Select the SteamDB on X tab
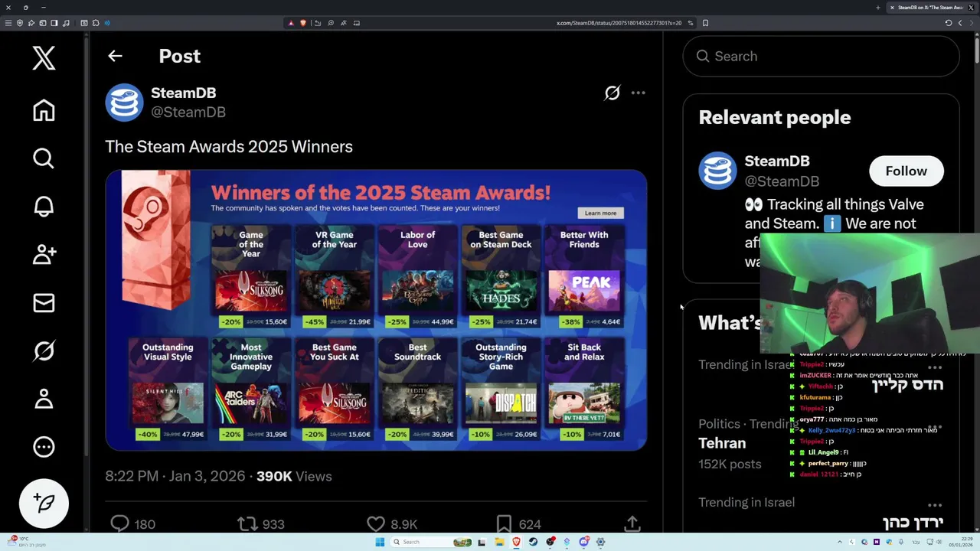This screenshot has width=980, height=551. tap(930, 8)
